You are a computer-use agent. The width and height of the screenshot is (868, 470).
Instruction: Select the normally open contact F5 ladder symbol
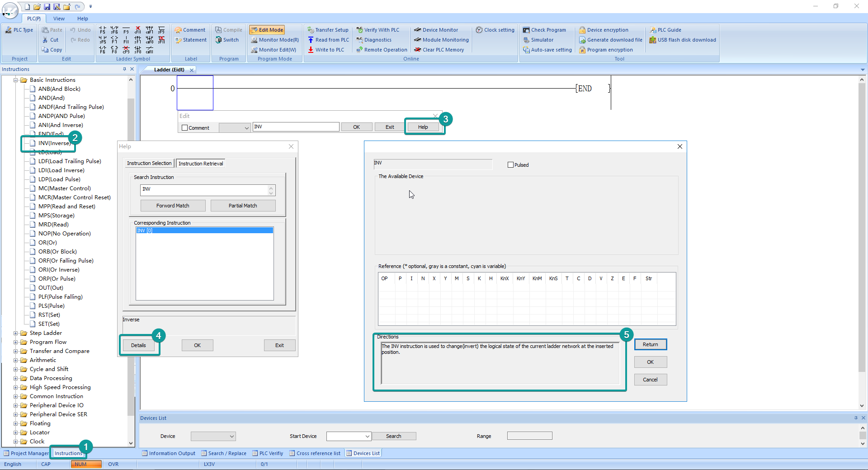tap(103, 30)
